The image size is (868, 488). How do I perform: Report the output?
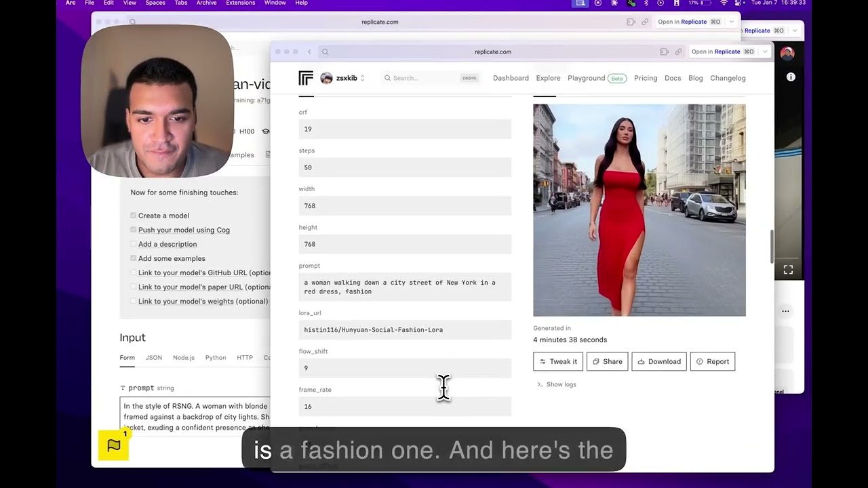coord(712,361)
